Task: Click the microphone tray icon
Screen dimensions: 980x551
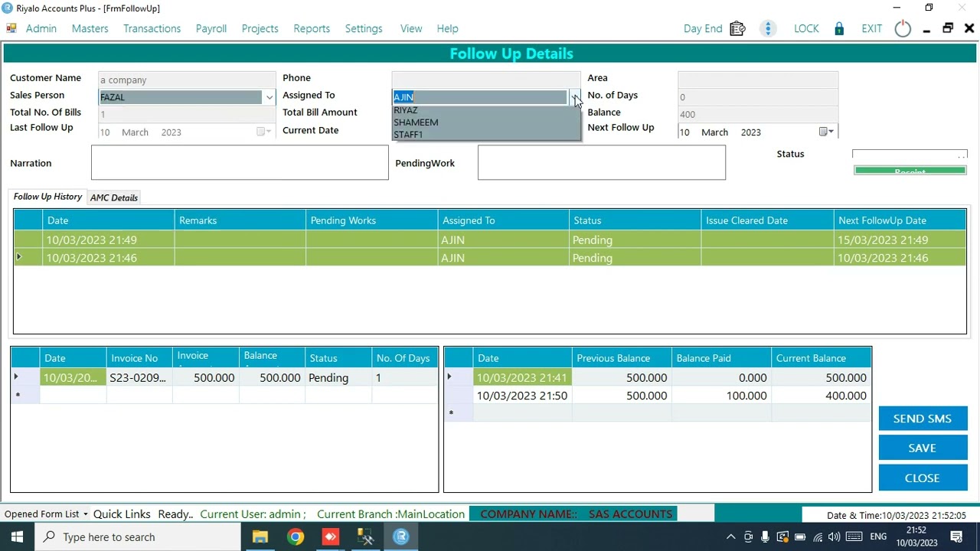Action: pos(765,537)
